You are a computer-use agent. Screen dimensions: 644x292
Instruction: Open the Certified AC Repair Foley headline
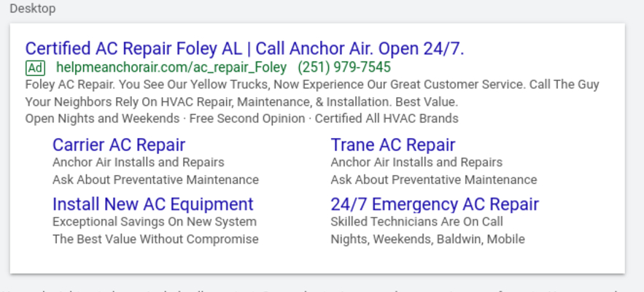[245, 48]
